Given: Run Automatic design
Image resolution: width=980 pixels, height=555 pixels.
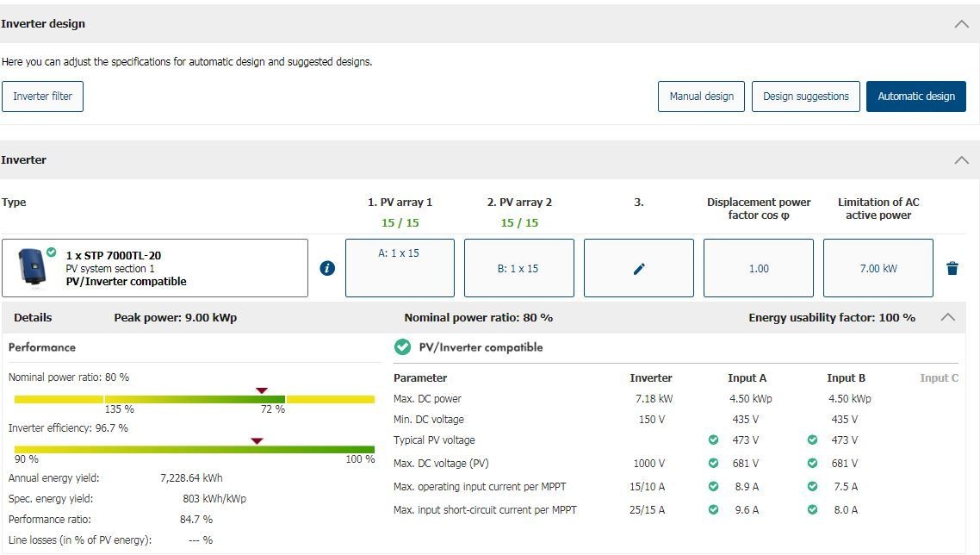Looking at the screenshot, I should pos(916,97).
